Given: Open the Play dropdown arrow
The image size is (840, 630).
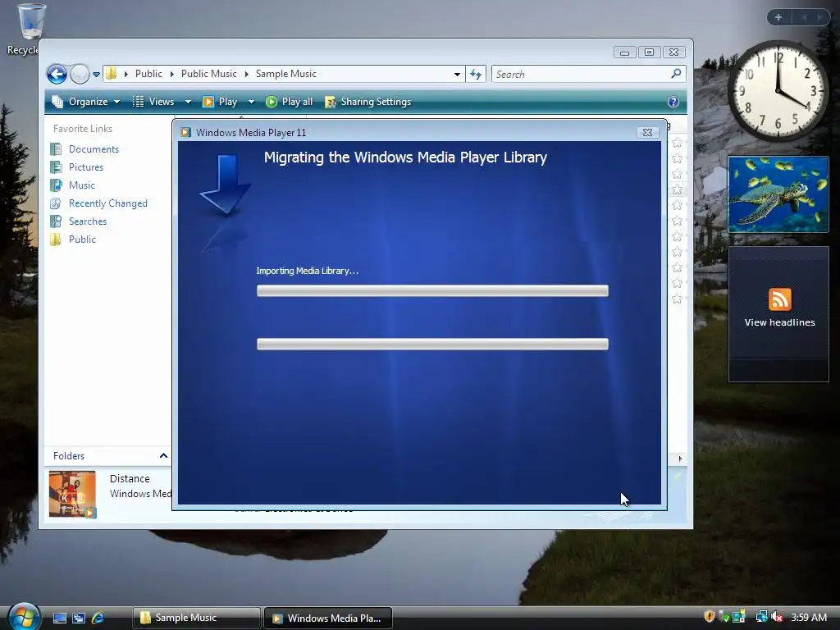Looking at the screenshot, I should 251,102.
